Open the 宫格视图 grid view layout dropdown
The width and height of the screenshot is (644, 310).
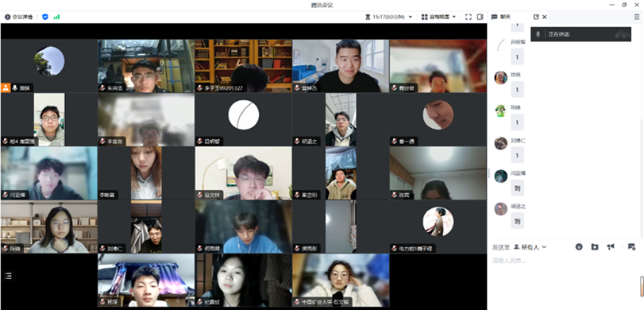pos(438,17)
